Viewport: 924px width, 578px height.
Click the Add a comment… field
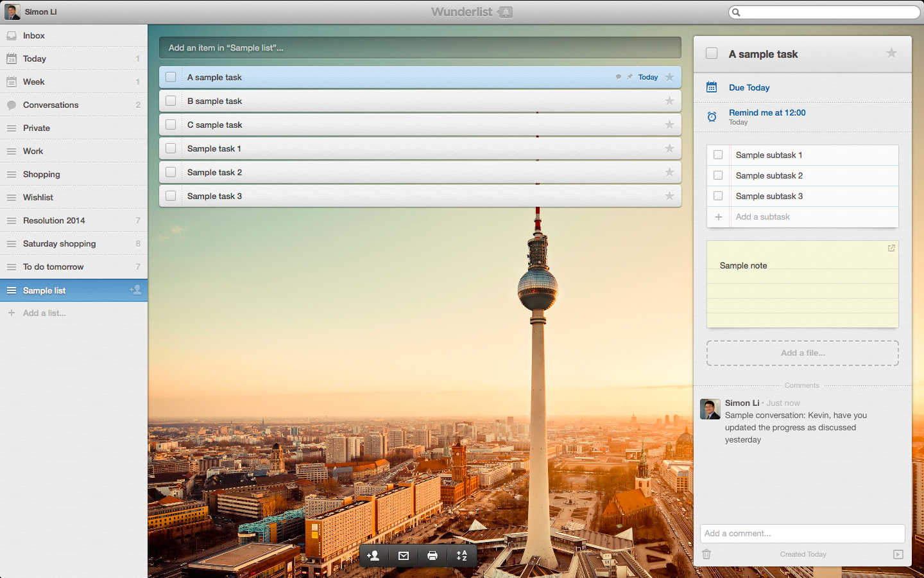802,534
